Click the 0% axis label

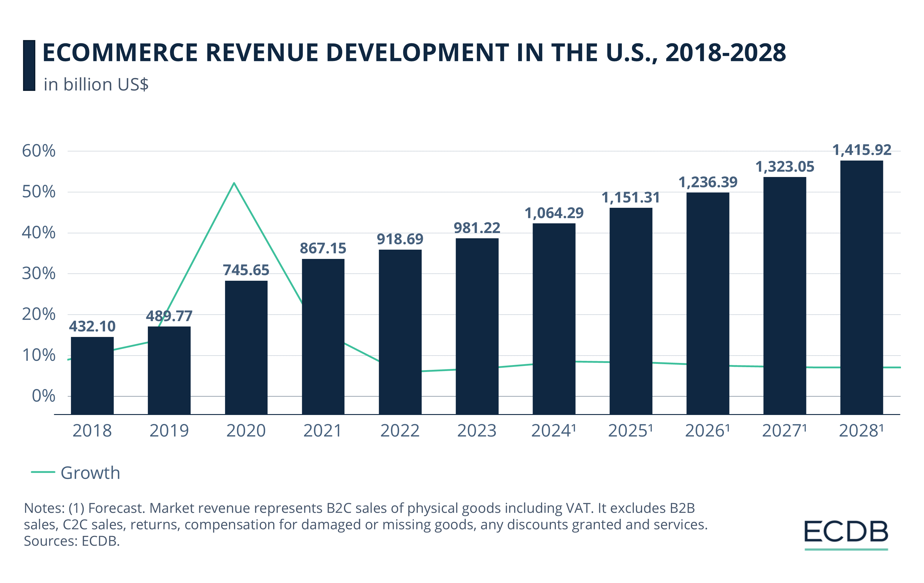[44, 396]
